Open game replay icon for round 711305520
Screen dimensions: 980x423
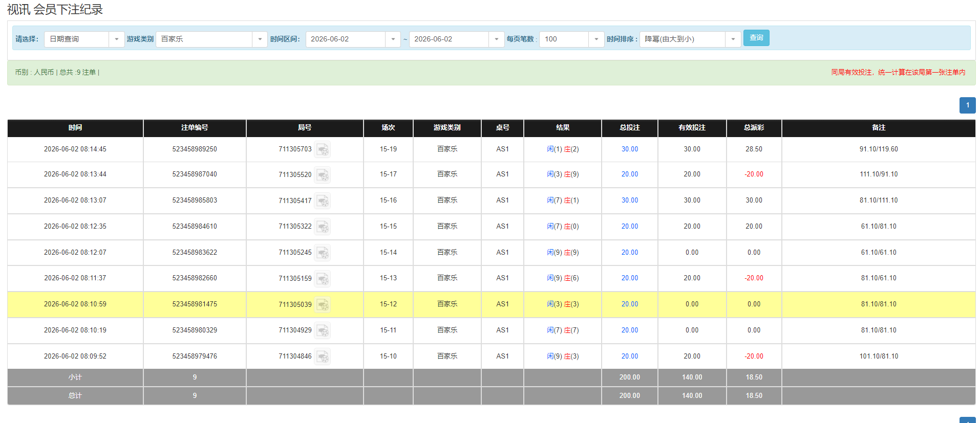pyautogui.click(x=322, y=175)
